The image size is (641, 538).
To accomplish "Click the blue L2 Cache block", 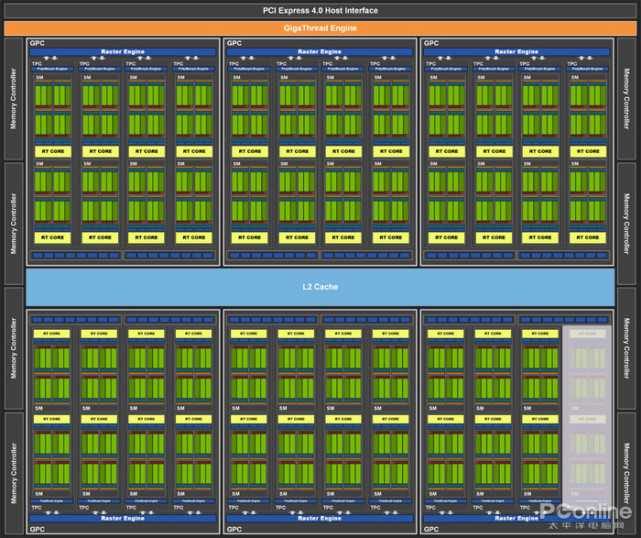I will (x=319, y=287).
